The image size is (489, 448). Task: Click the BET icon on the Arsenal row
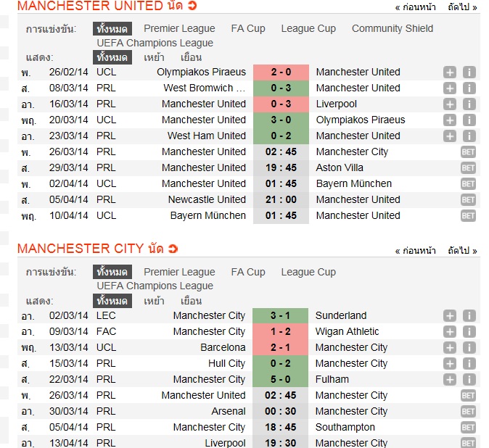[x=468, y=411]
